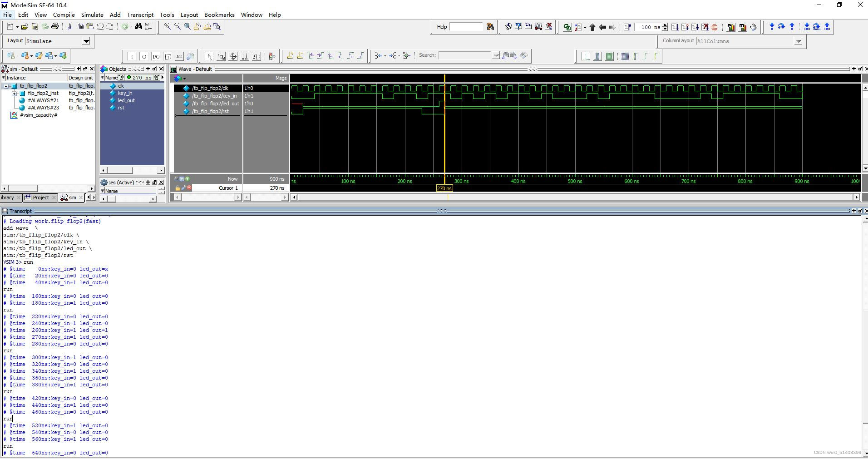Lock Cursor 1 with the padlock icon
Viewport: 868px width, 459px height.
(178, 188)
